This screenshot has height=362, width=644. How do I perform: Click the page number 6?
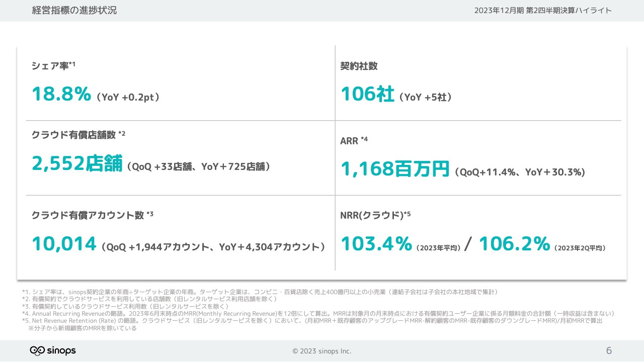click(609, 350)
